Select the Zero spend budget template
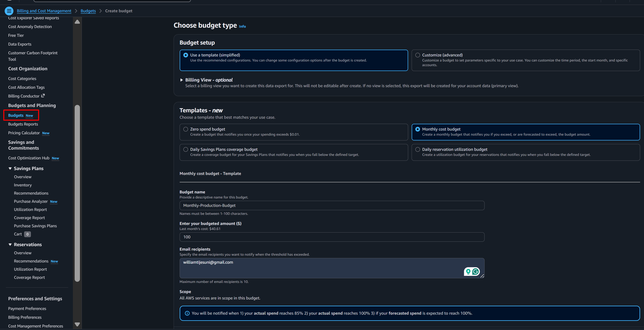The width and height of the screenshot is (644, 330). tap(185, 129)
